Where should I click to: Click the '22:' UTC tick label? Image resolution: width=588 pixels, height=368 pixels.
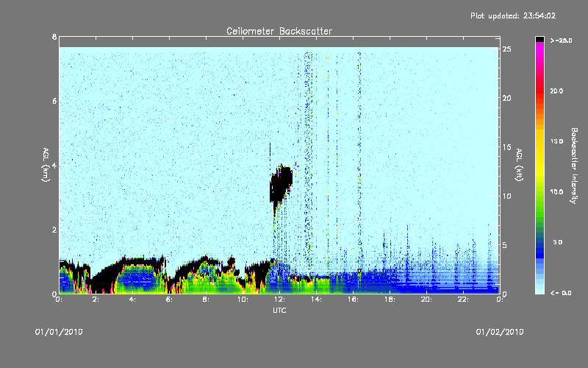[463, 300]
